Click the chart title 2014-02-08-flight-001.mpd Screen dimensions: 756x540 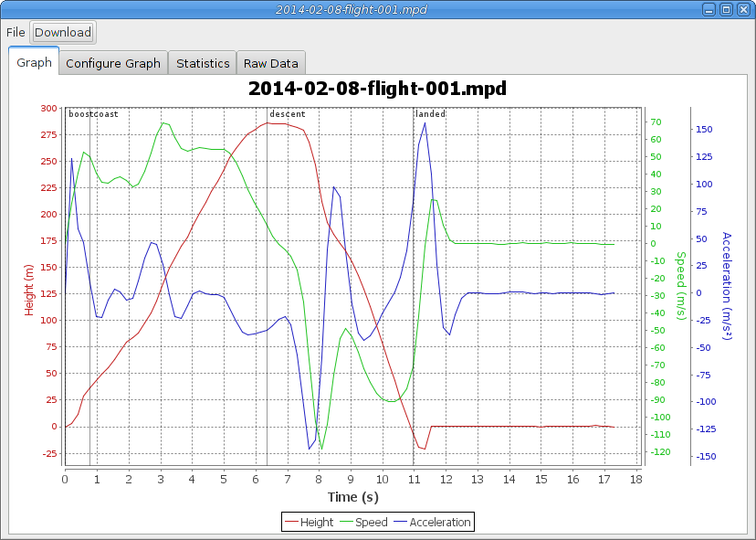click(x=377, y=89)
